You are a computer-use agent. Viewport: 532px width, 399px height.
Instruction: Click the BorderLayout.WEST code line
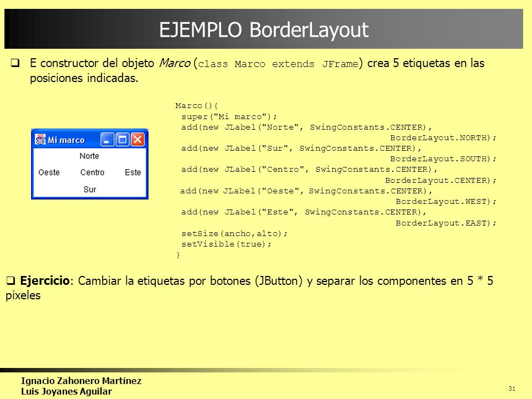coord(446,202)
